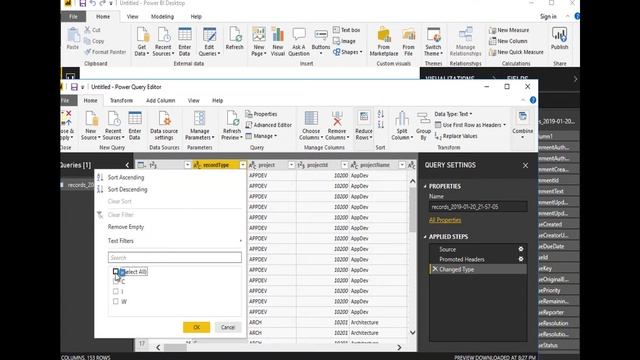The height and width of the screenshot is (360, 640).
Task: Close the Query Settings pane
Action: (x=525, y=165)
